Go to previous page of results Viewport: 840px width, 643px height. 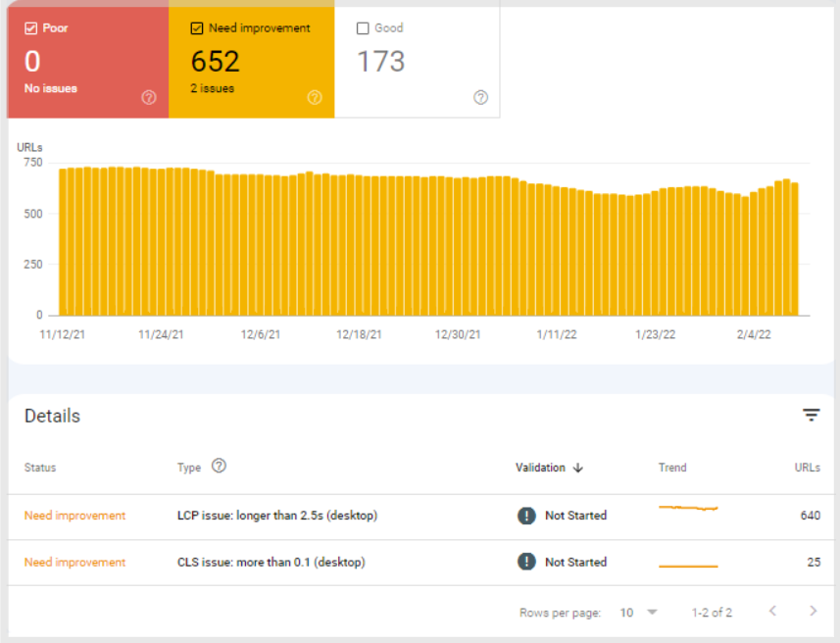(772, 612)
